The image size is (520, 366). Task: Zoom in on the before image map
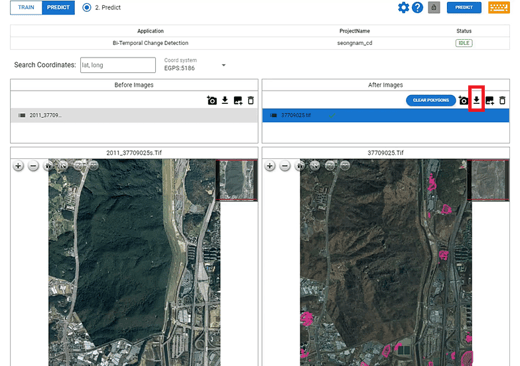tap(18, 166)
